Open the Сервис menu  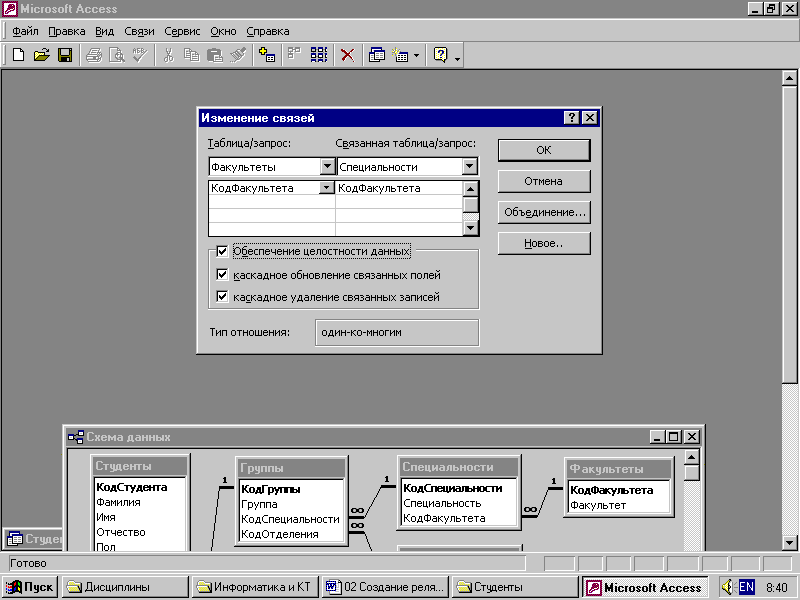[182, 31]
